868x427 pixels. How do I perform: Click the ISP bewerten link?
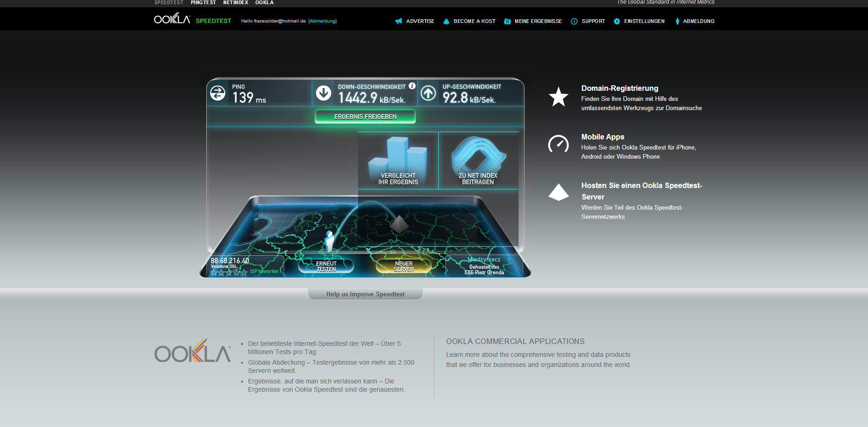(x=264, y=271)
